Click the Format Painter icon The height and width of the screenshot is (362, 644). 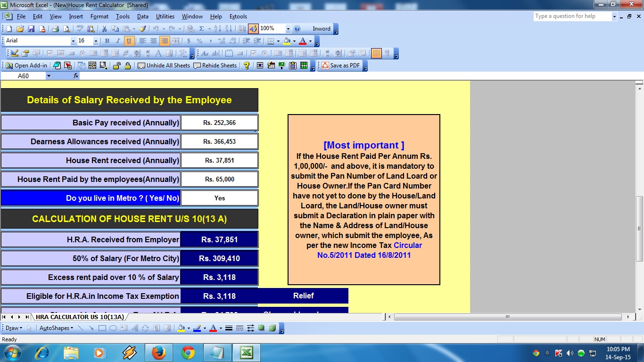(142, 29)
